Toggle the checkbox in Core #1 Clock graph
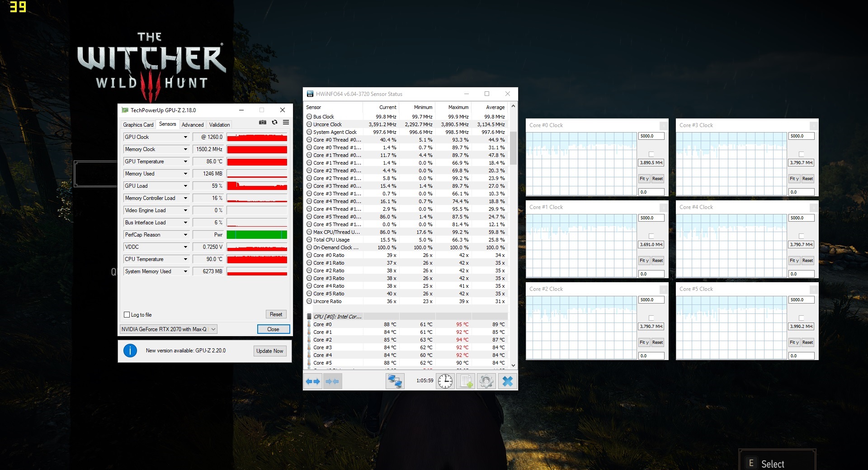The width and height of the screenshot is (868, 470). click(x=651, y=236)
